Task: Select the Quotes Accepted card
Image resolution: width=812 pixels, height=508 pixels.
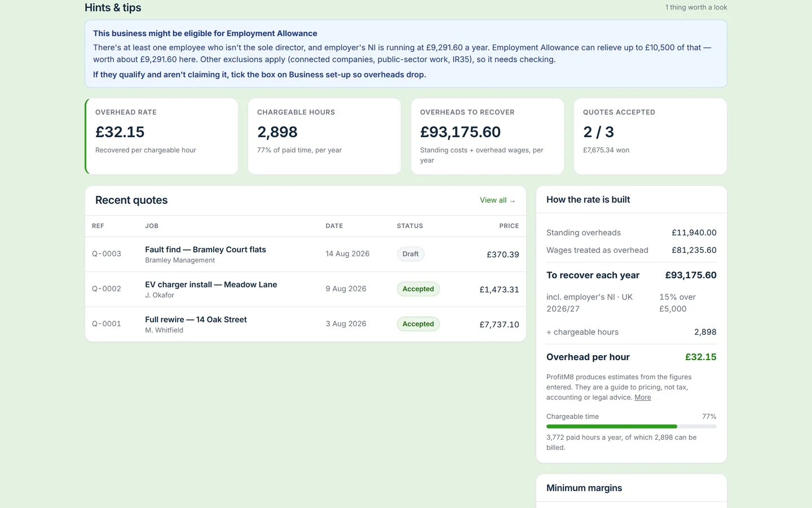Action: [650, 137]
